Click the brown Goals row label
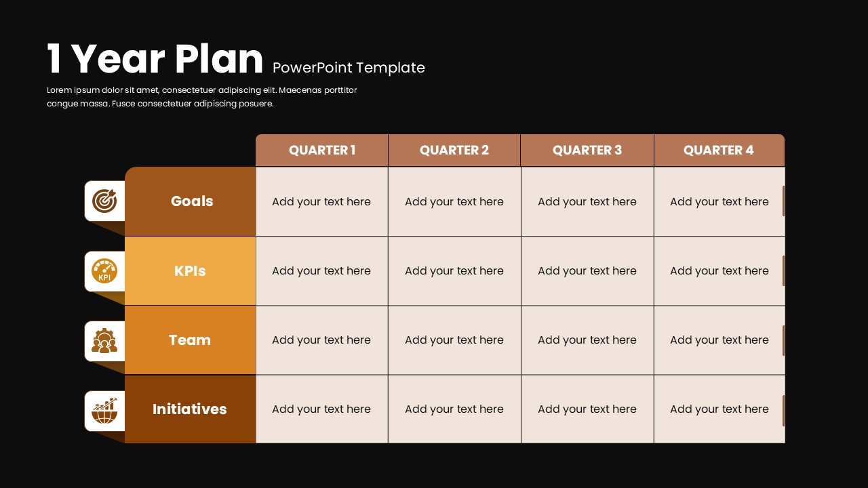This screenshot has height=488, width=868. point(191,201)
